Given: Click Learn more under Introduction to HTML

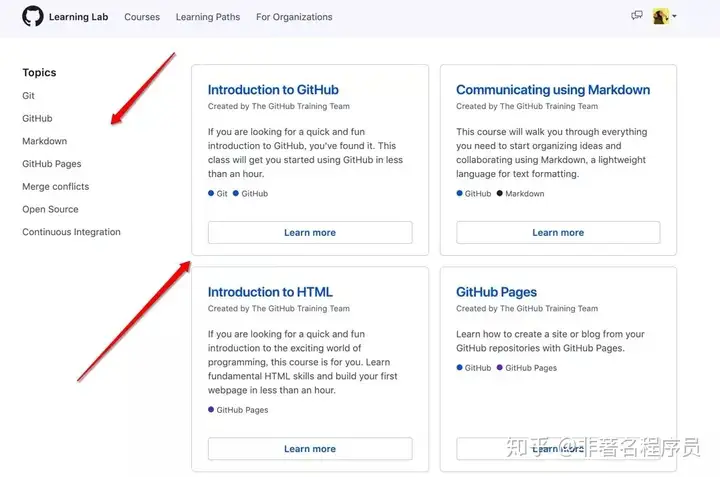Looking at the screenshot, I should pyautogui.click(x=310, y=449).
